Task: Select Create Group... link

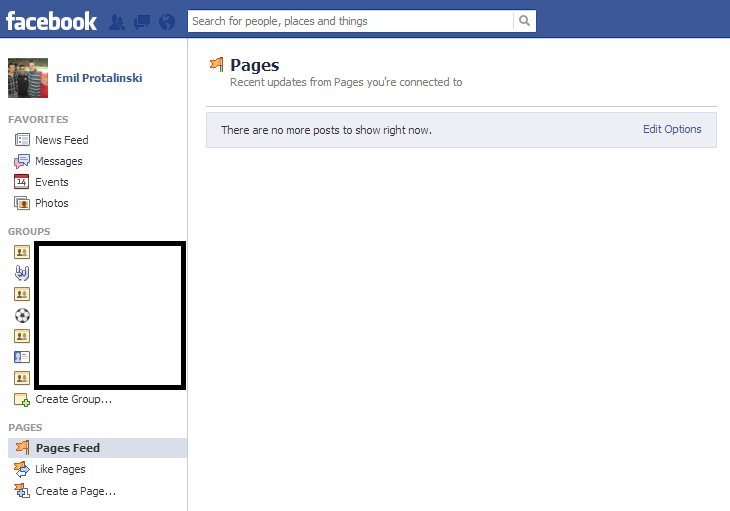Action: pos(74,399)
